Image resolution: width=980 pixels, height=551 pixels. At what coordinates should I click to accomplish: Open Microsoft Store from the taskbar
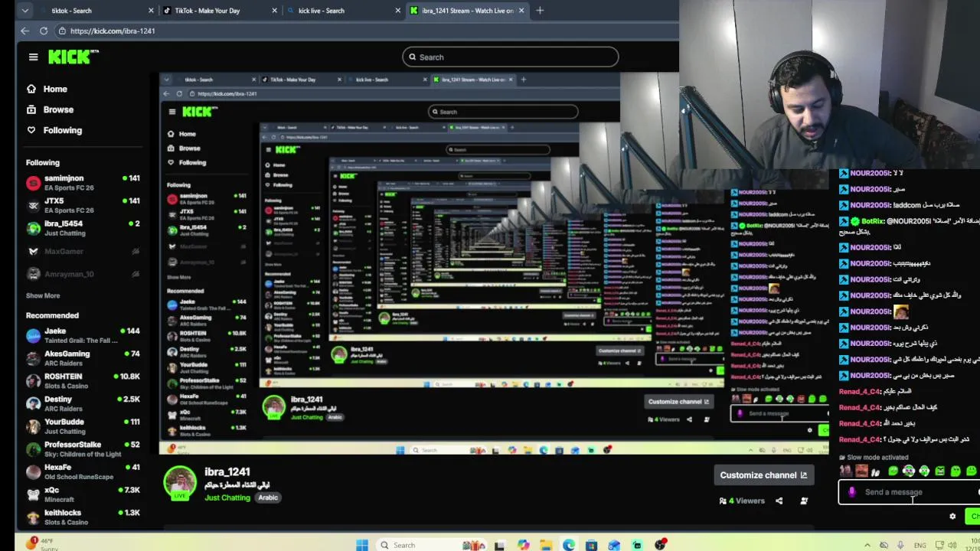591,545
